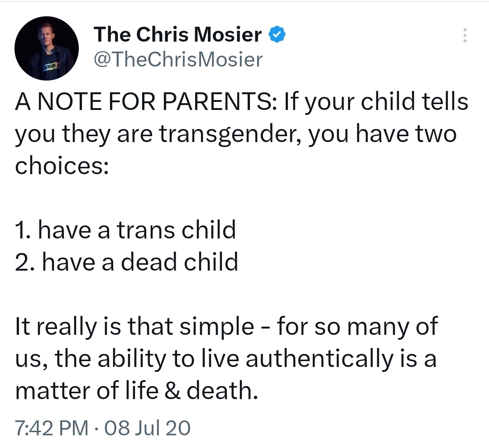
Task: Click the word authentically in the tweet
Action: [319, 359]
